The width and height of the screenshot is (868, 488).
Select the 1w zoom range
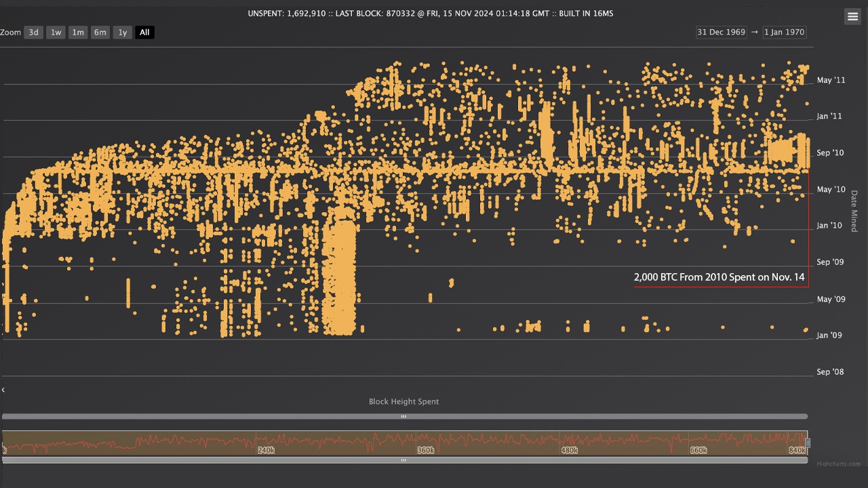(x=56, y=33)
